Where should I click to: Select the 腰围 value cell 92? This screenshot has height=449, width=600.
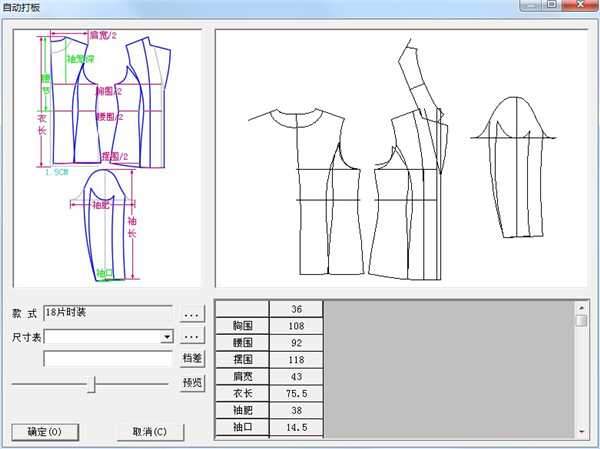click(296, 343)
